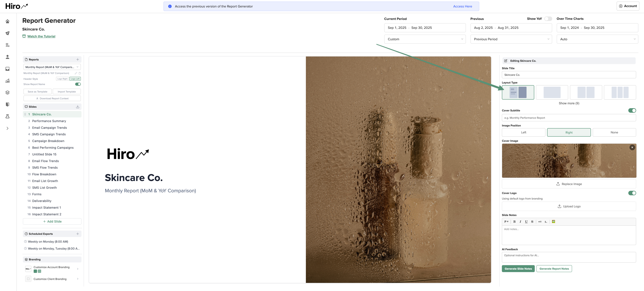Click the Save as Template button
Image resolution: width=644 pixels, height=291 pixels.
(x=38, y=92)
